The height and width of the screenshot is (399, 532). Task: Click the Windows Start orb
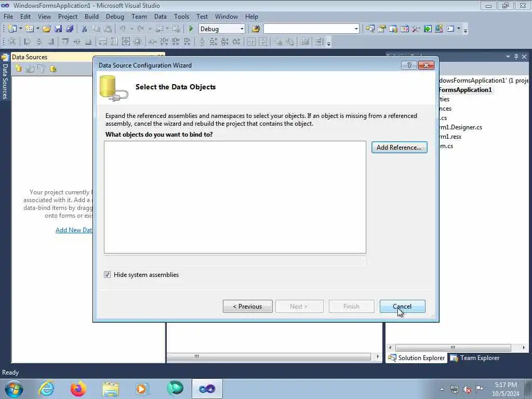point(14,389)
